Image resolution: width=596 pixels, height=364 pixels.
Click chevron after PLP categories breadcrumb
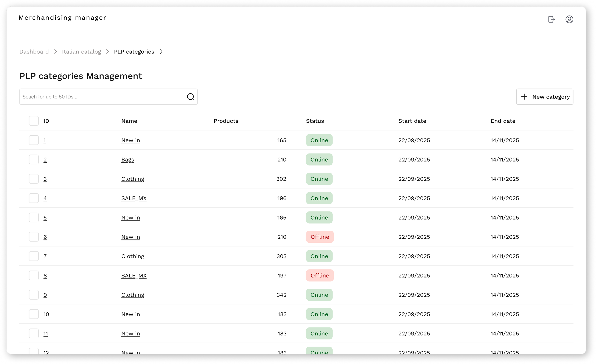coord(161,52)
